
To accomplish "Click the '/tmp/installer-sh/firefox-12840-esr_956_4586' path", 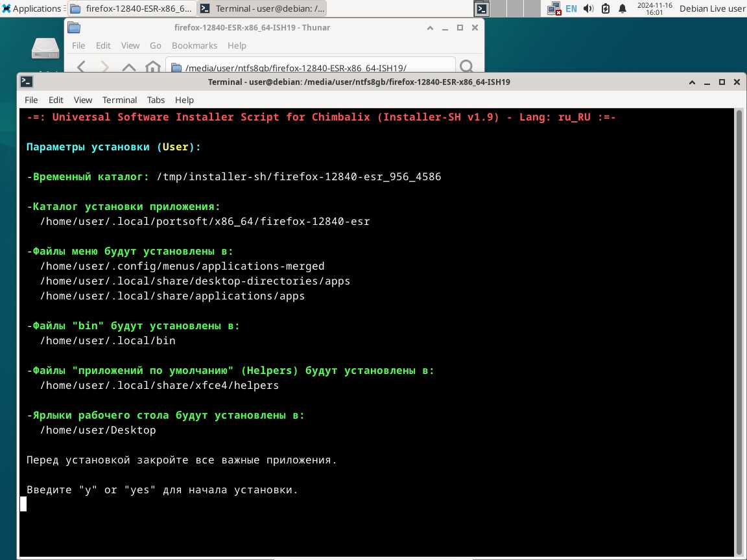I will (299, 177).
